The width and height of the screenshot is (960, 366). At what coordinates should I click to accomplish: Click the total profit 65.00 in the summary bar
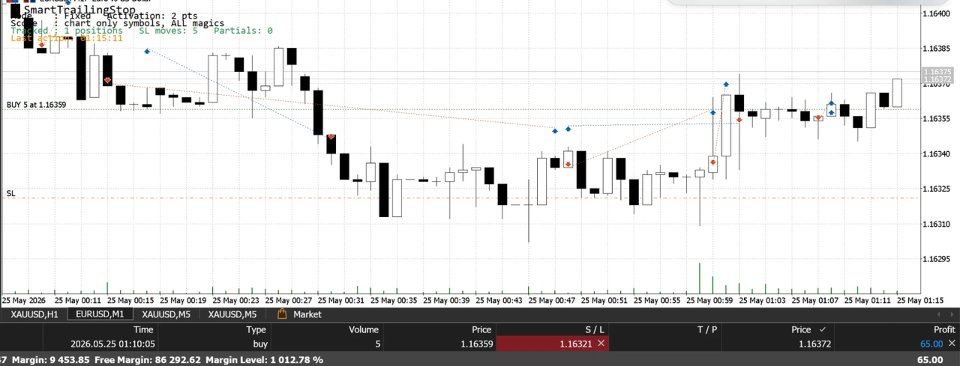[x=930, y=359]
